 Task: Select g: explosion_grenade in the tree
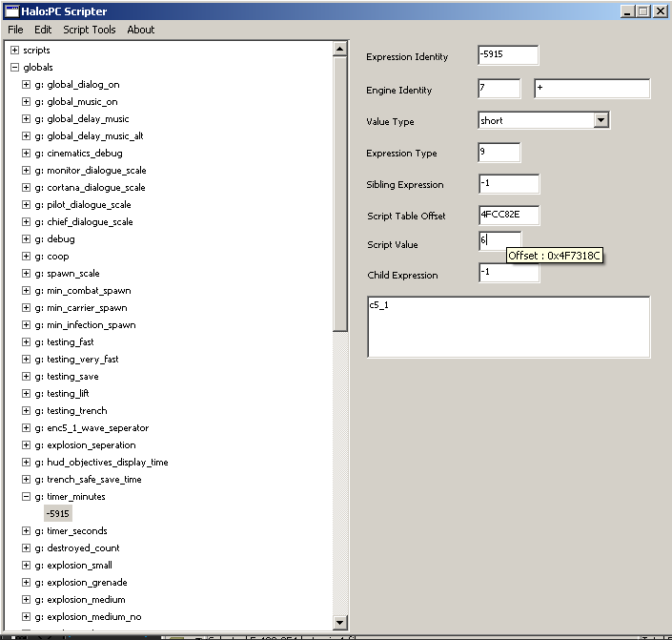(87, 583)
